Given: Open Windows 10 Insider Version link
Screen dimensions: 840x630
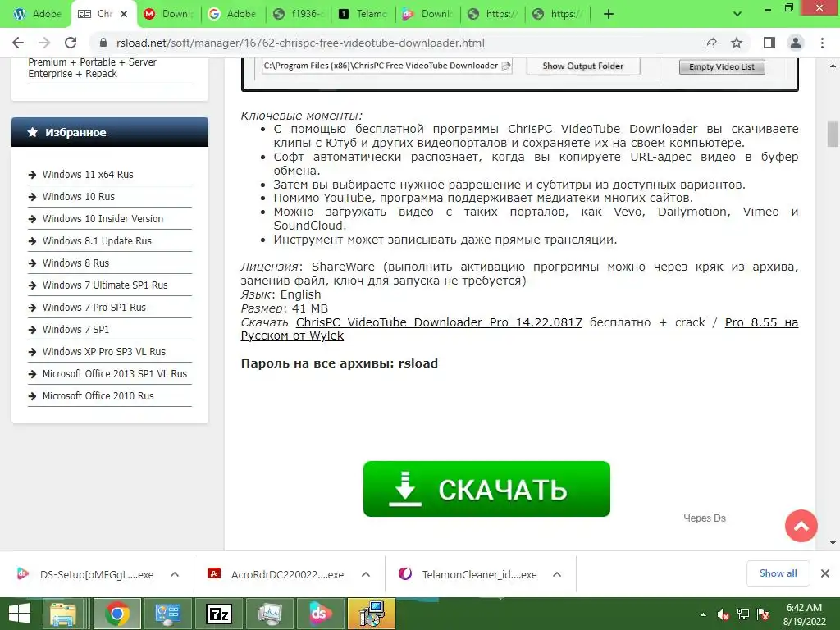Looking at the screenshot, I should 103,218.
